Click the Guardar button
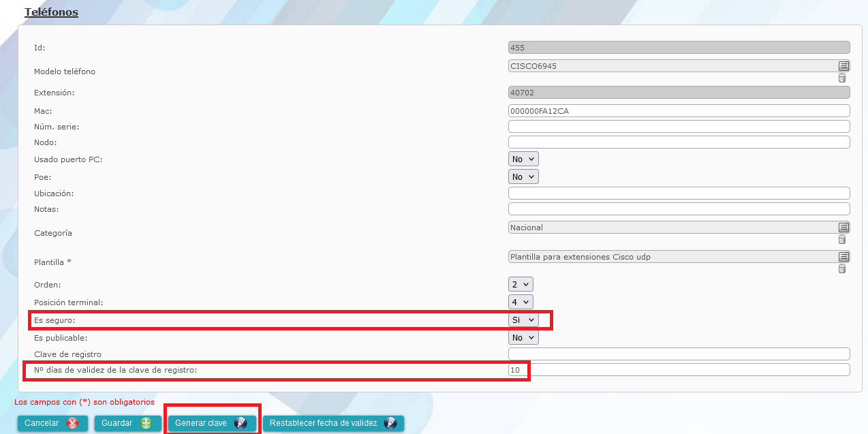The height and width of the screenshot is (434, 868). (x=127, y=423)
